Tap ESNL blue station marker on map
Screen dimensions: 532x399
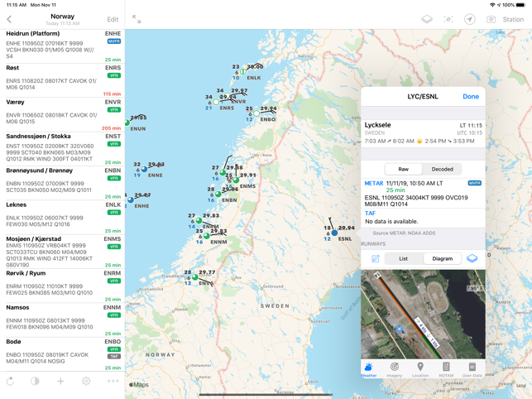click(334, 233)
